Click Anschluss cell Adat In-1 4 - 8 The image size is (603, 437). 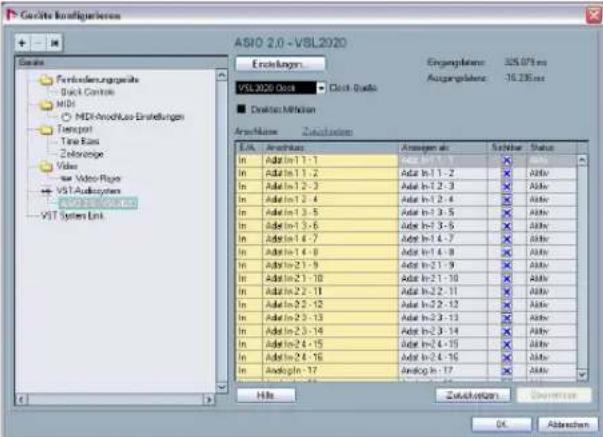[x=330, y=252]
